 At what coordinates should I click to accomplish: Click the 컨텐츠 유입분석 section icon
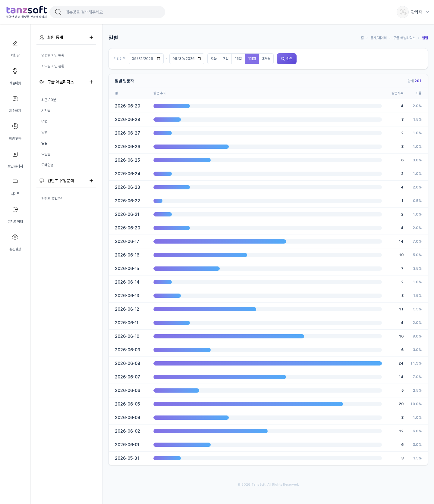(x=42, y=181)
